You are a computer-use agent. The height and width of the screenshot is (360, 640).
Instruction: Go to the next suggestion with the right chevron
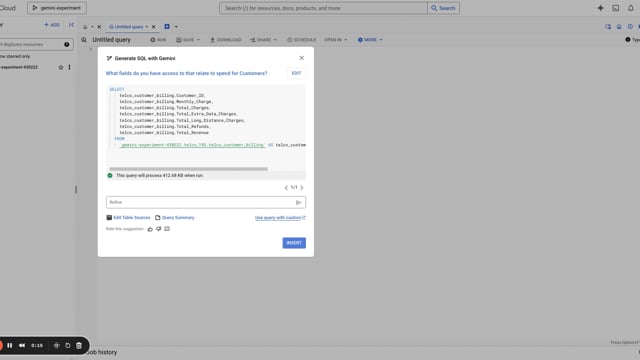click(302, 188)
